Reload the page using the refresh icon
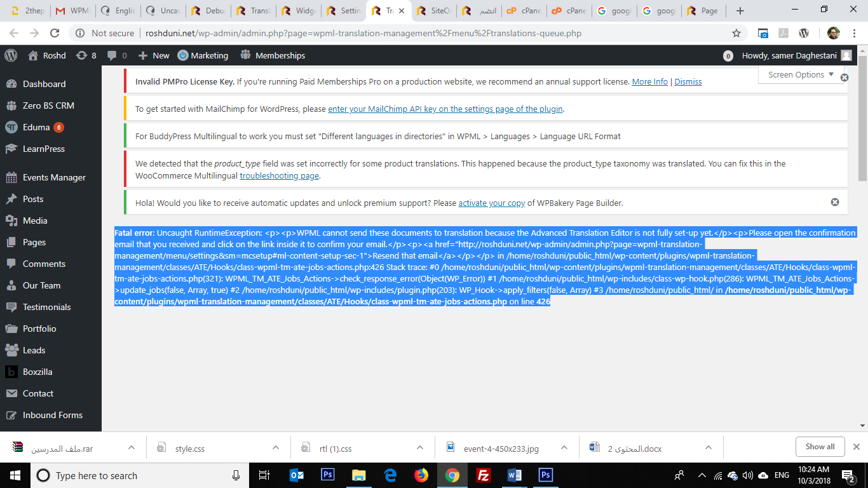 55,33
